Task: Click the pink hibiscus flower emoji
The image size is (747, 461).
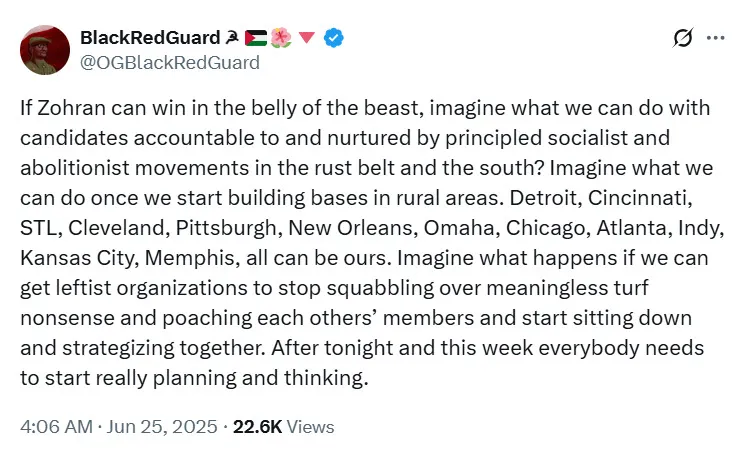Action: [280, 38]
